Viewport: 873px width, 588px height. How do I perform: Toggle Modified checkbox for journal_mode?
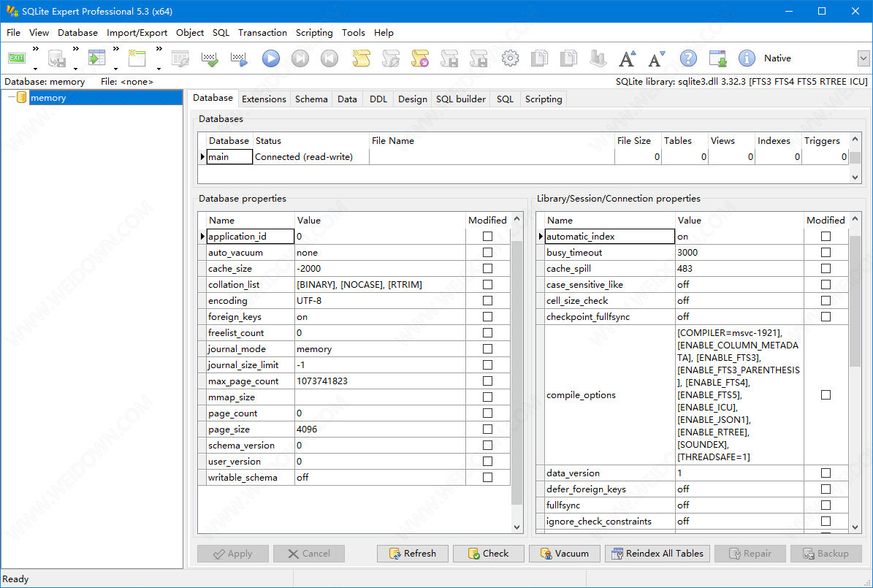(x=488, y=349)
